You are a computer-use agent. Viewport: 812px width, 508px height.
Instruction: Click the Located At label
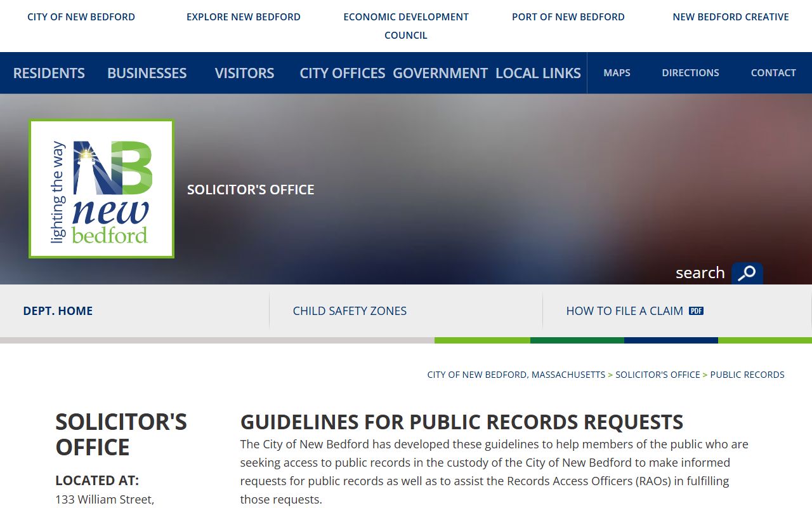point(97,481)
